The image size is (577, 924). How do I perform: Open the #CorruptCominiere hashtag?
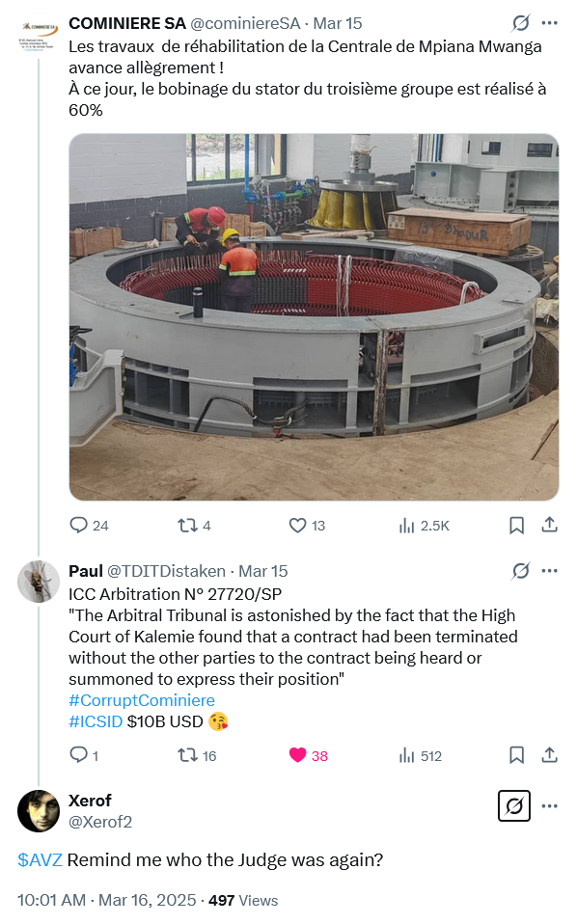click(x=142, y=700)
